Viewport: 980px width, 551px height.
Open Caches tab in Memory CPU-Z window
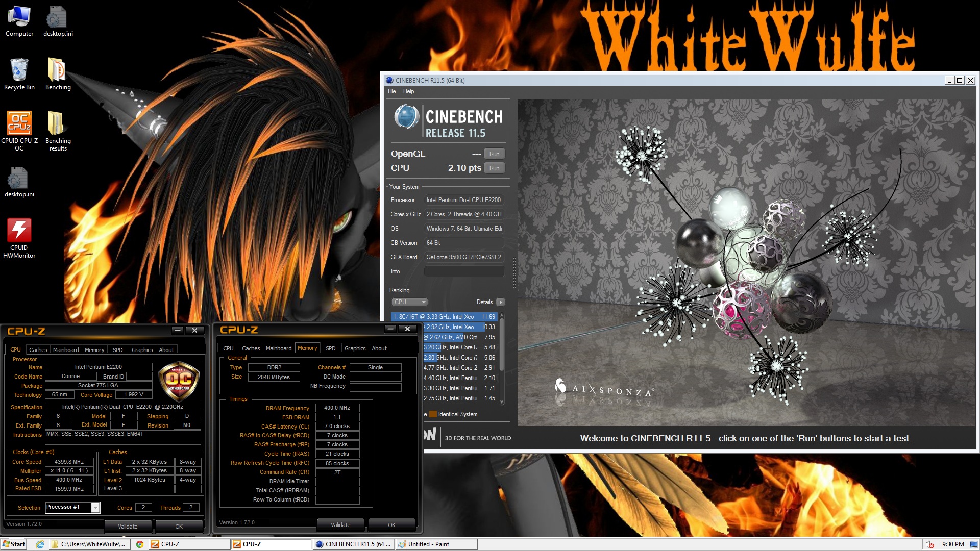(251, 348)
